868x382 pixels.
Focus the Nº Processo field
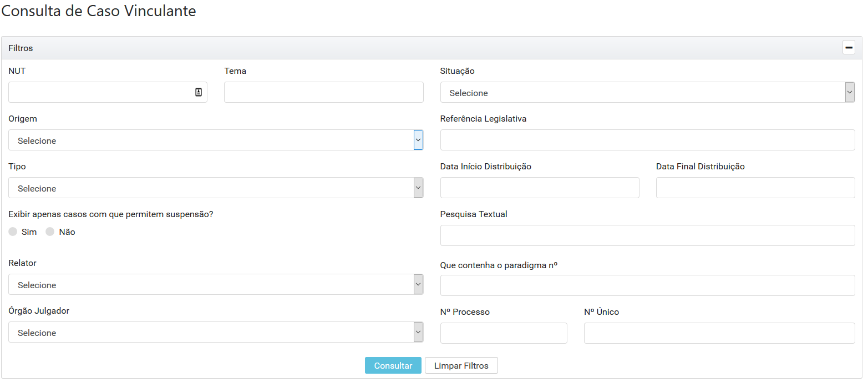point(504,334)
